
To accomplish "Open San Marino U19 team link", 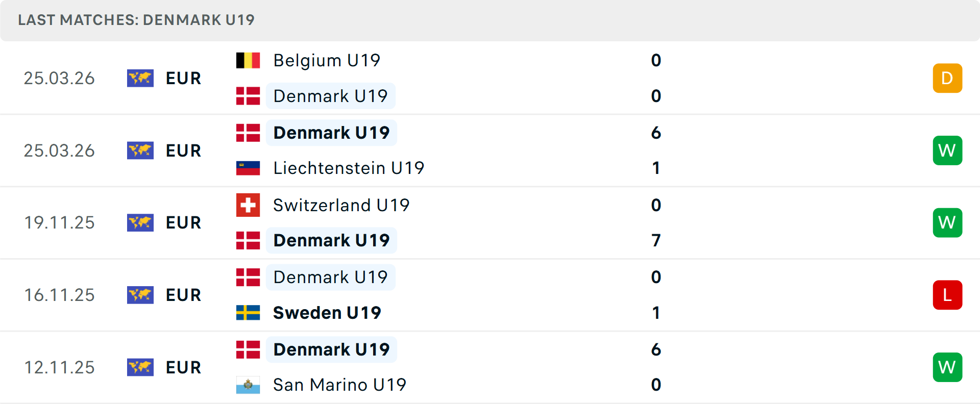I will pos(339,385).
